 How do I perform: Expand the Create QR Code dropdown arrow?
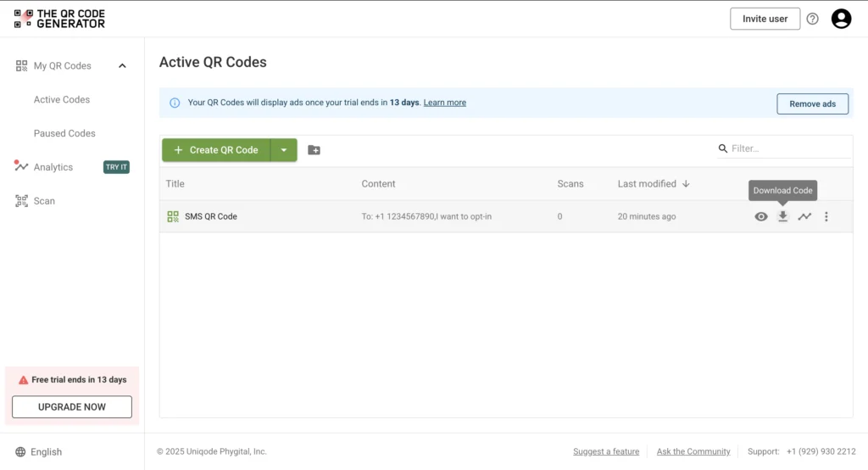pos(284,150)
